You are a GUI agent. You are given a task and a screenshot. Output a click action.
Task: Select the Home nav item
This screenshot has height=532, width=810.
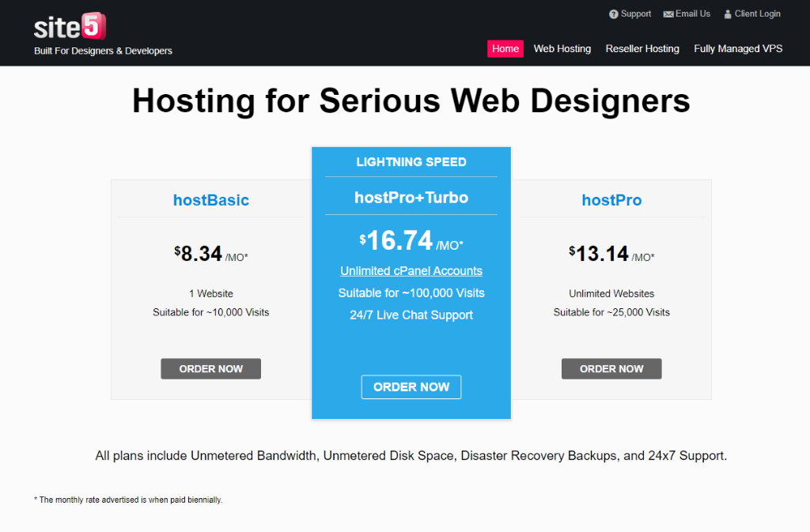coord(505,48)
